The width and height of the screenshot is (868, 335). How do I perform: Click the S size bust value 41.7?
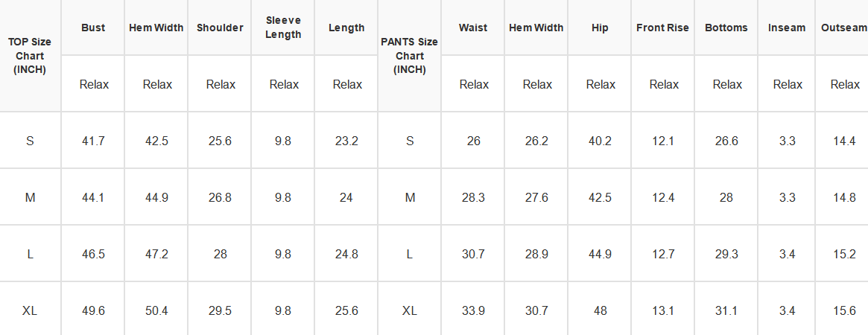pyautogui.click(x=93, y=141)
